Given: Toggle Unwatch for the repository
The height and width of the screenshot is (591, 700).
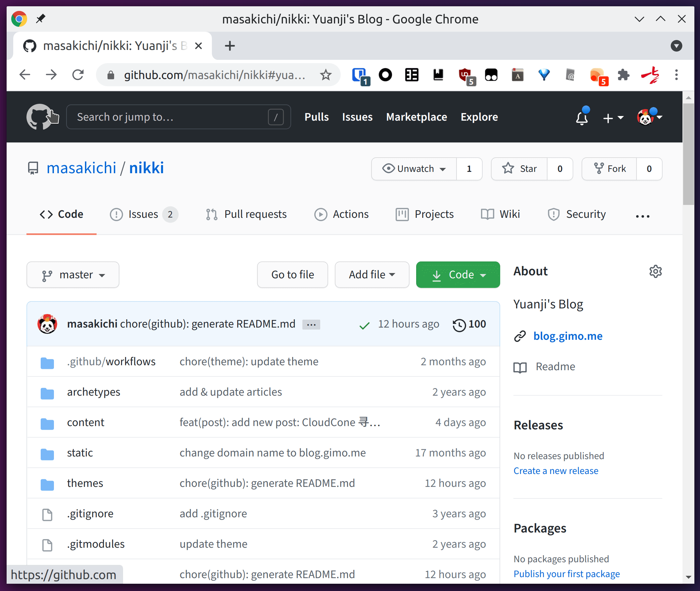Looking at the screenshot, I should click(414, 169).
